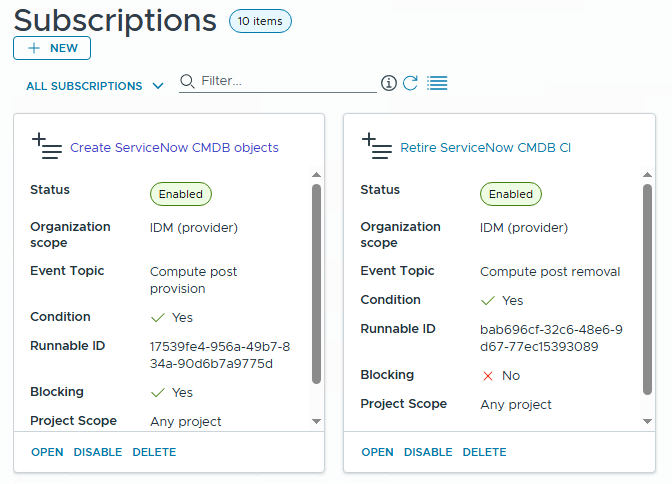This screenshot has height=484, width=672.
Task: Click OPEN on Create ServiceNow CMDB objects card
Action: coord(47,452)
